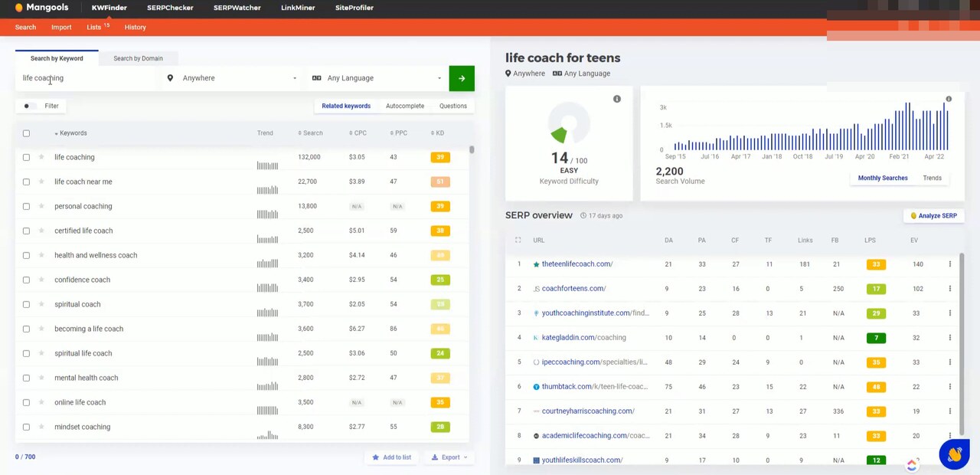Open search volume chart info icon
This screenshot has width=980, height=475.
pos(949,99)
